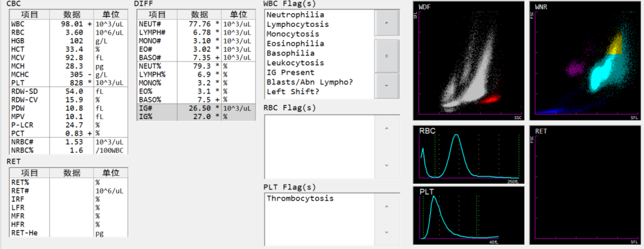Click the RBC Flag(s) list down arrow

point(386,166)
